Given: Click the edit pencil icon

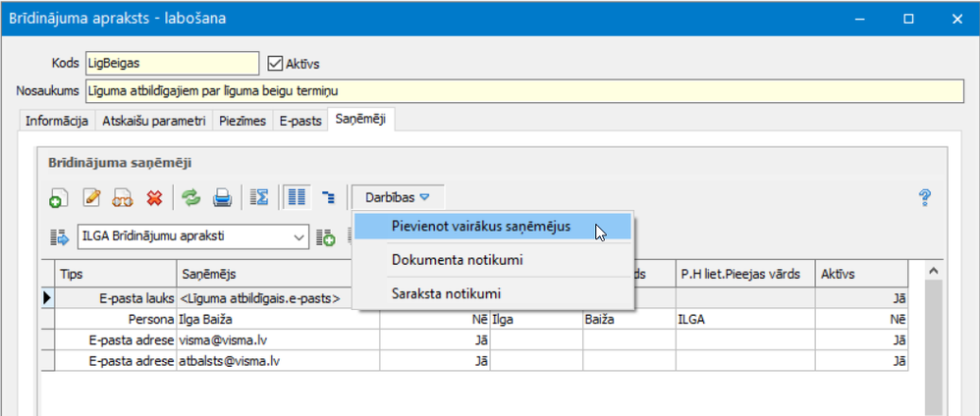Looking at the screenshot, I should [x=93, y=197].
